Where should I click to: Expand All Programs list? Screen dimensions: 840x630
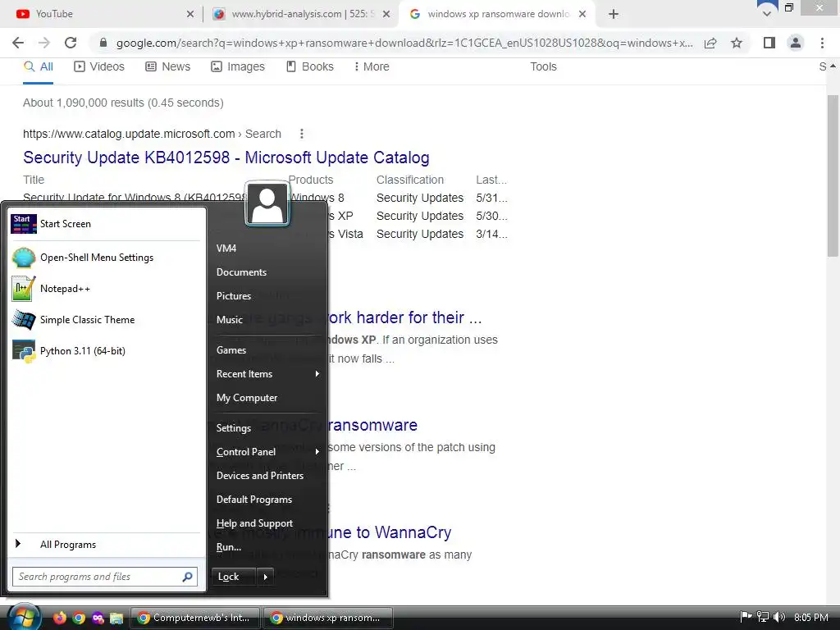[x=106, y=545]
